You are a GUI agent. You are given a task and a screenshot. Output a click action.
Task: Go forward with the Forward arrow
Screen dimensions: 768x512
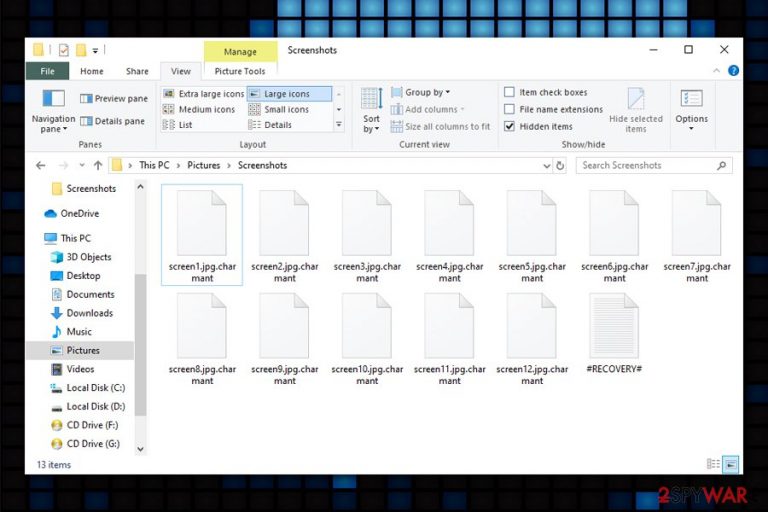pos(63,166)
